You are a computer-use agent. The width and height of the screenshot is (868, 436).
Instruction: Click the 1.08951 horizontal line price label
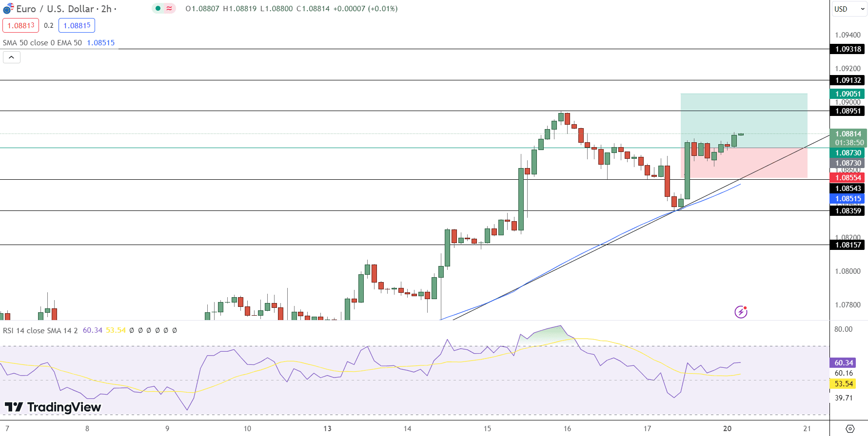[848, 111]
